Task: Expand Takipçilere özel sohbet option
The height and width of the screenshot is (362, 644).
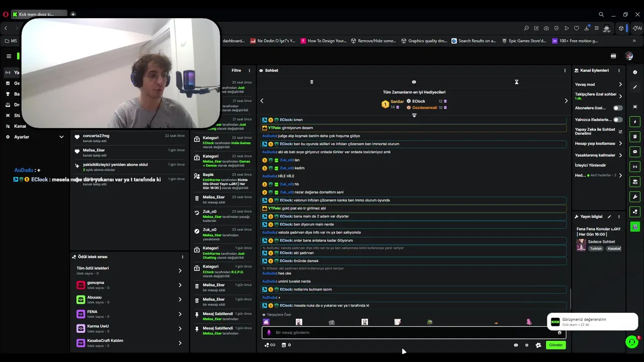Action: click(599, 96)
